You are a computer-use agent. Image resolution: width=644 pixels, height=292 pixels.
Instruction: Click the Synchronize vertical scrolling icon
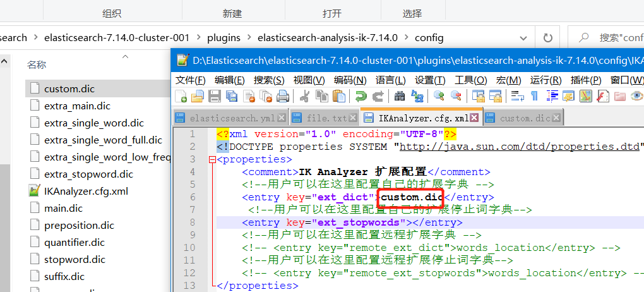pyautogui.click(x=478, y=96)
